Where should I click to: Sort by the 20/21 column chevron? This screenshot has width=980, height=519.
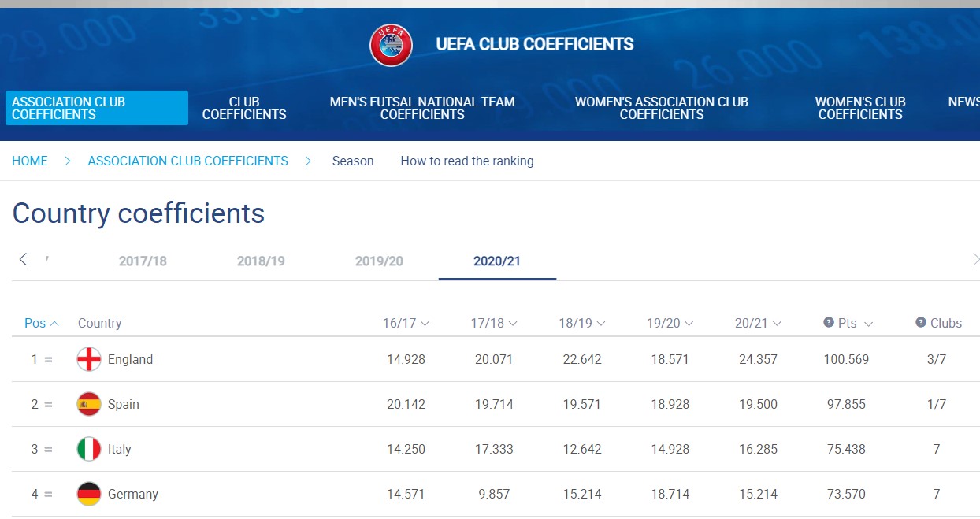[778, 324]
